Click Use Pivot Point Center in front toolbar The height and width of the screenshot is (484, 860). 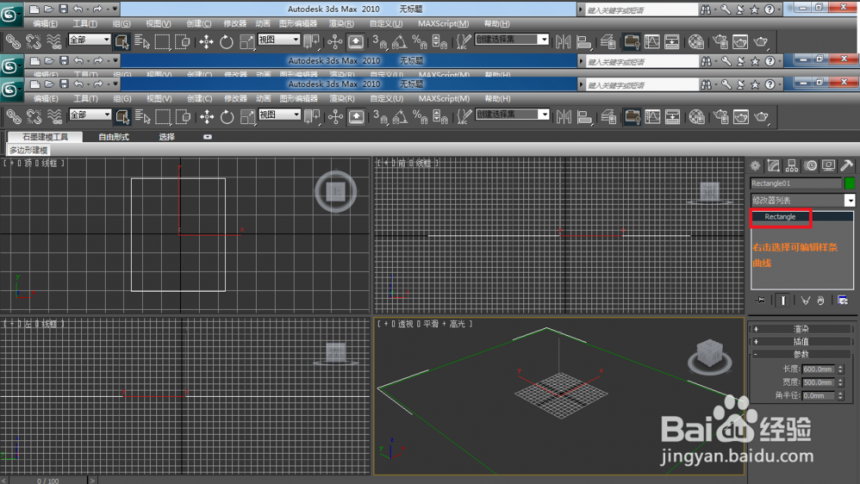pos(312,117)
